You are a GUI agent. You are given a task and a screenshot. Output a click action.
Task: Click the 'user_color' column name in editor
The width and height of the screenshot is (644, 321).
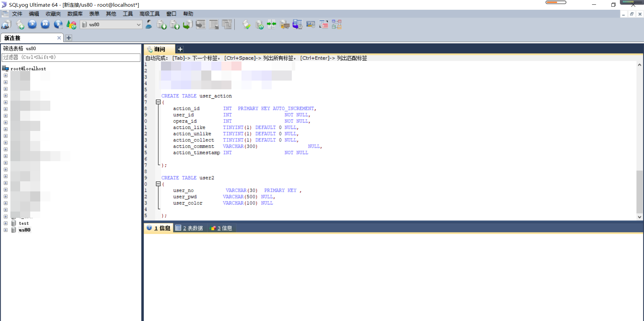tap(188, 203)
